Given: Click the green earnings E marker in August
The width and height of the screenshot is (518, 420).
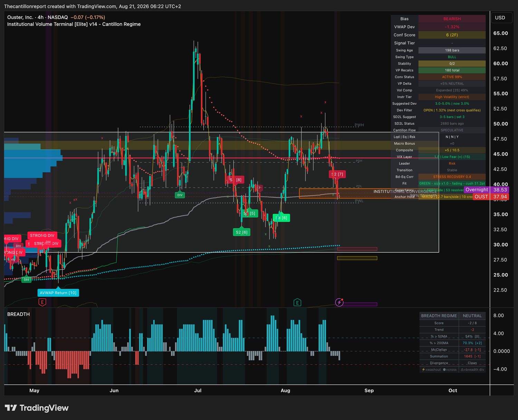Looking at the screenshot, I should click(x=297, y=303).
